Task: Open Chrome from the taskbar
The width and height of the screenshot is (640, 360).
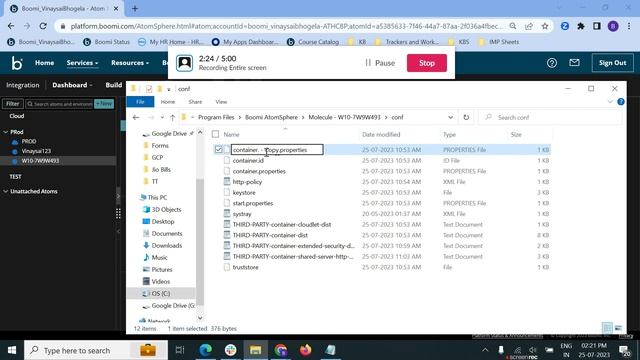Action: [280, 350]
